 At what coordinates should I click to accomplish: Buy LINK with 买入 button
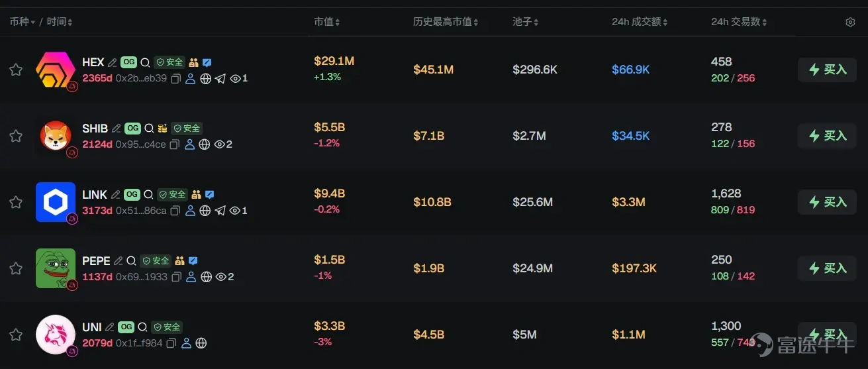(828, 202)
